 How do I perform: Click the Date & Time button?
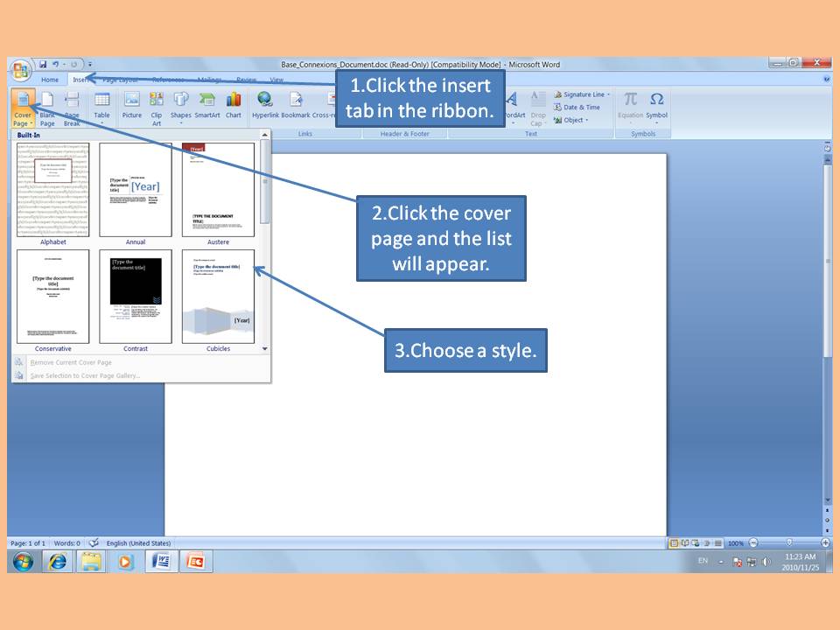(x=577, y=108)
